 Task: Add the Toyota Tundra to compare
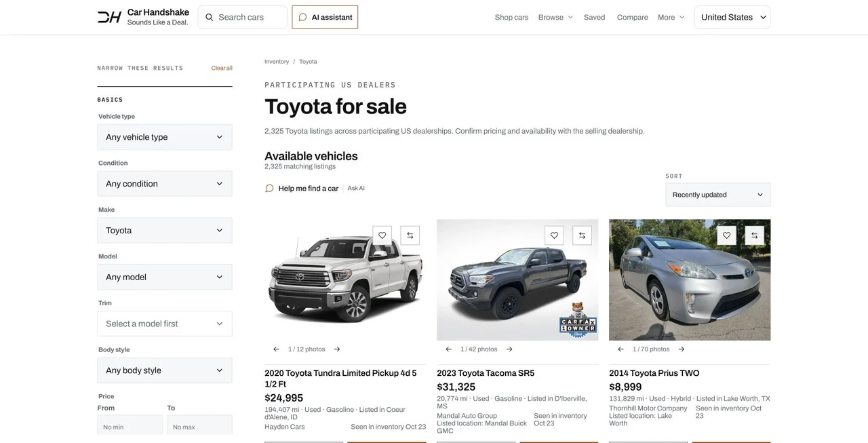(x=410, y=235)
